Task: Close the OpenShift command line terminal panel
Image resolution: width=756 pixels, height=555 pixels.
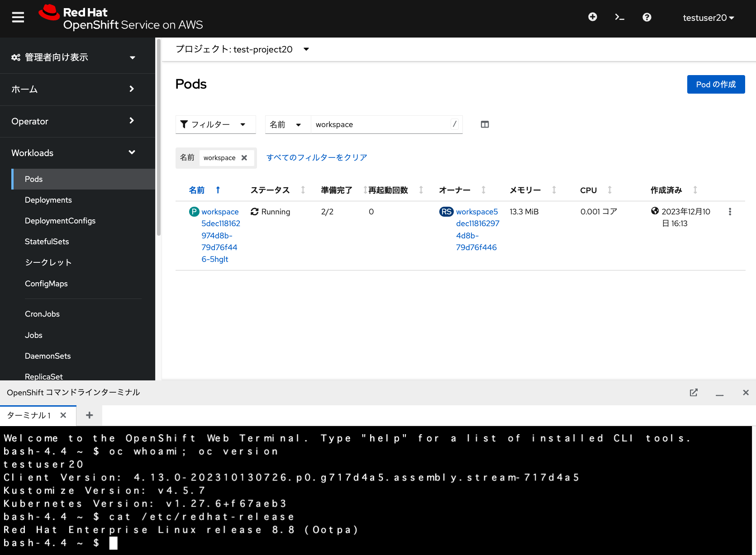Action: pos(746,393)
